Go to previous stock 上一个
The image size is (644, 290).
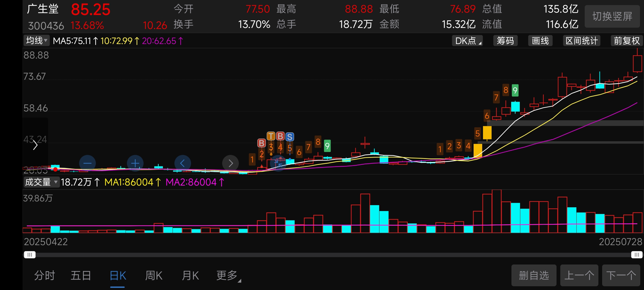coord(579,275)
